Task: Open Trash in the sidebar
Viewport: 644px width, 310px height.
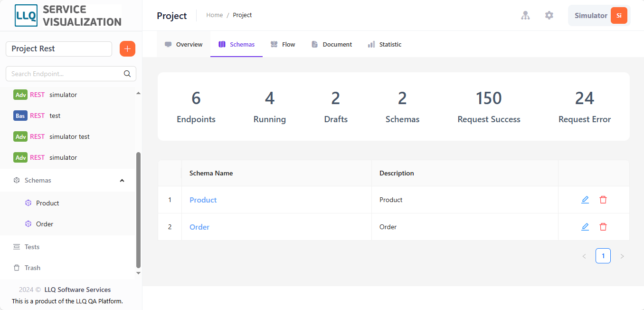Action: [67, 268]
